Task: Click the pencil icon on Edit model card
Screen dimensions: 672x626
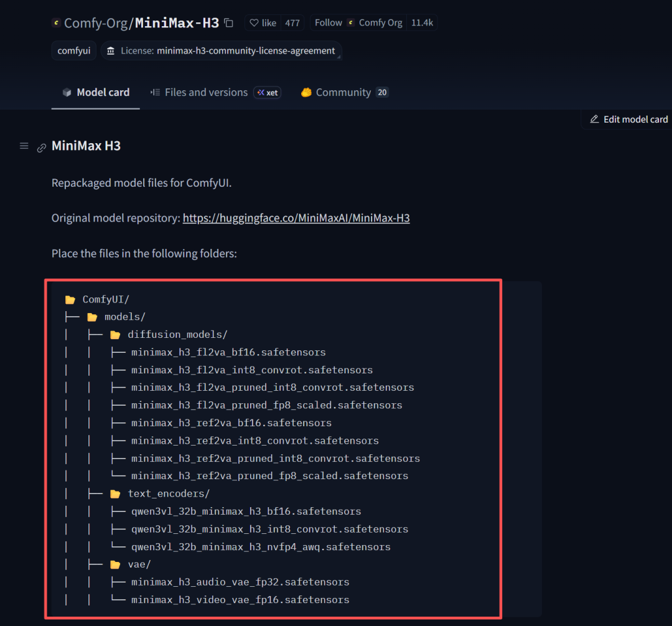Action: [594, 119]
